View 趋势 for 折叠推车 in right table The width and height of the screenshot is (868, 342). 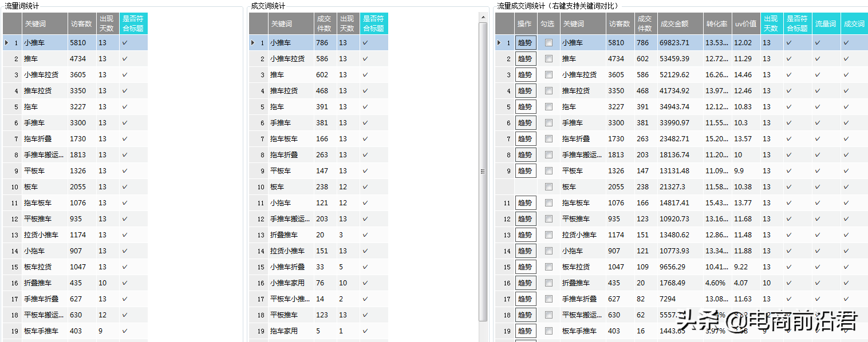point(526,283)
